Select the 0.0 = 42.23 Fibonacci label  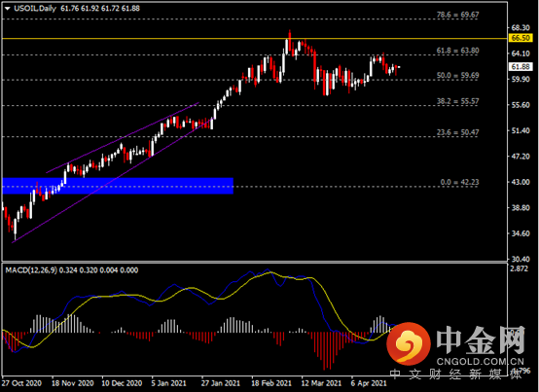(459, 182)
